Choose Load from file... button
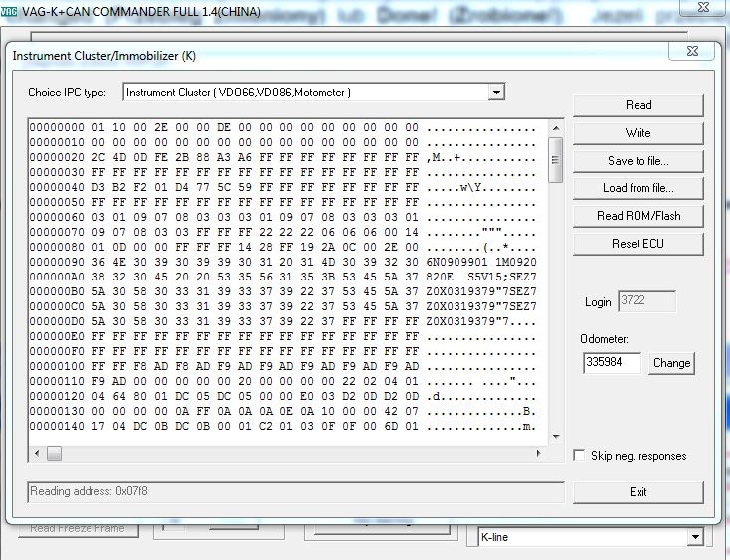 [638, 188]
